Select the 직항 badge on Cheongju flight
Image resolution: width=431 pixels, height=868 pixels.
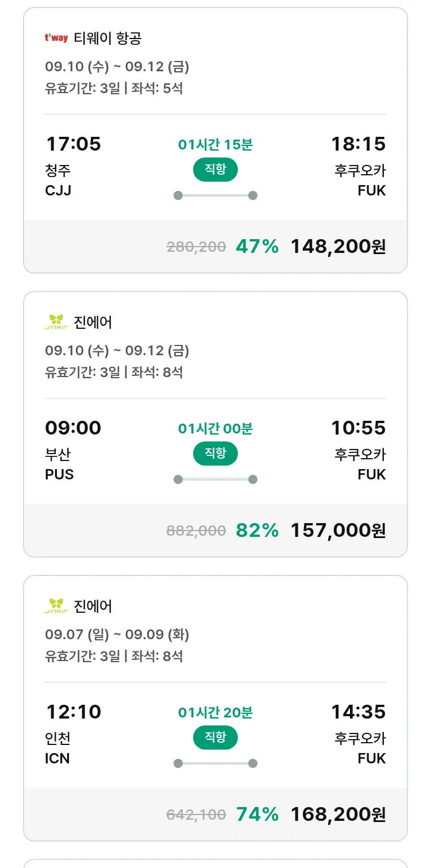click(215, 170)
